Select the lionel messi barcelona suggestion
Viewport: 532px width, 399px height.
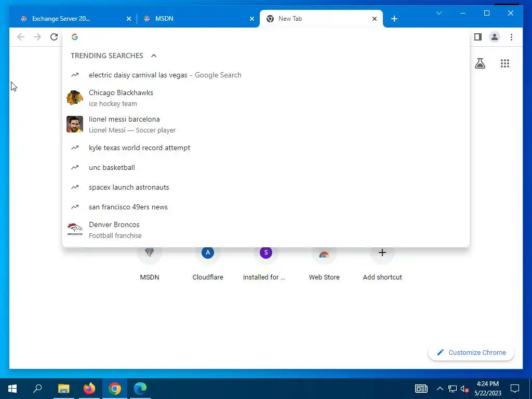point(266,125)
